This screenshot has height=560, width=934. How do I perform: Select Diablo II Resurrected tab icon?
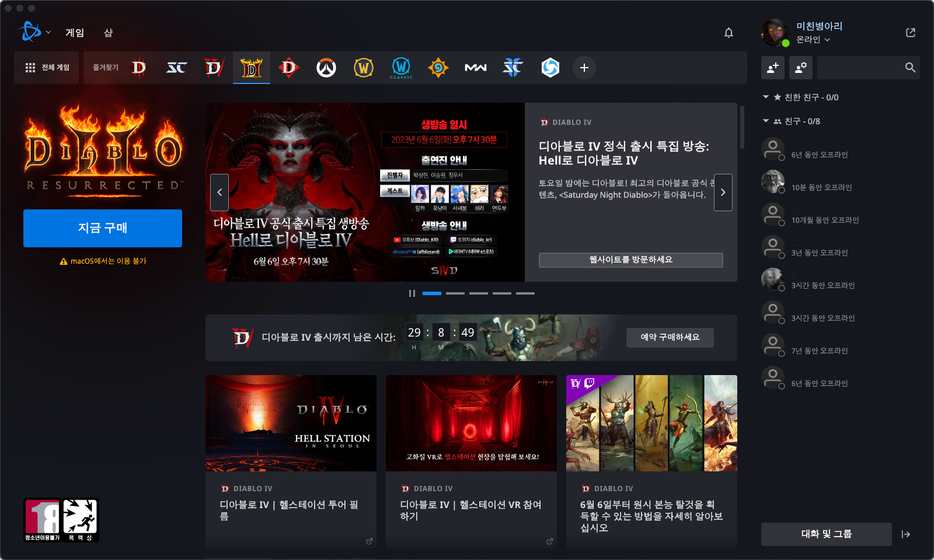click(x=252, y=68)
